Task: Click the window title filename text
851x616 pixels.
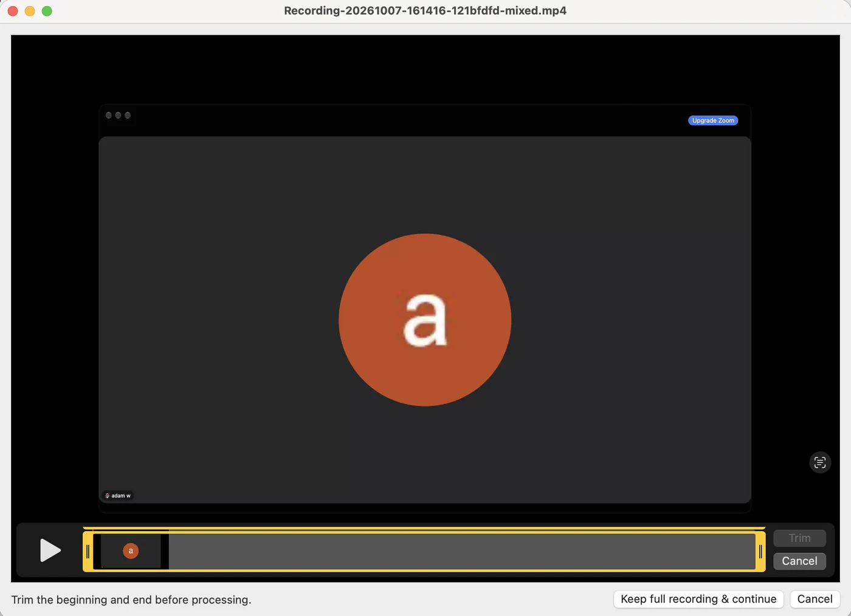Action: tap(425, 11)
